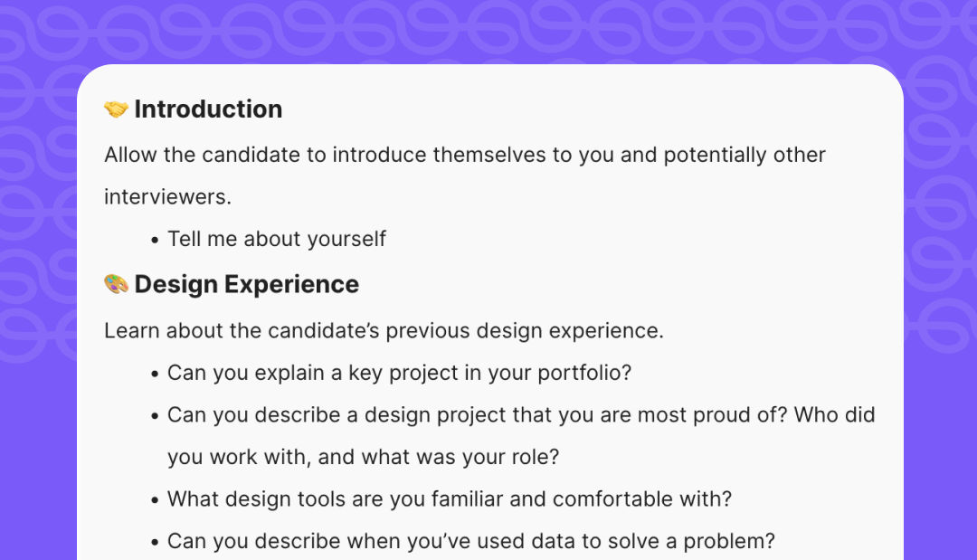Click the handshake emoji beside Introduction
Screen dimensions: 977x560
point(116,109)
